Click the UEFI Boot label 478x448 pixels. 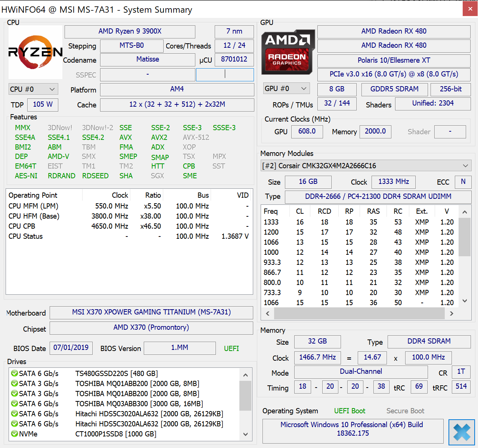[350, 411]
